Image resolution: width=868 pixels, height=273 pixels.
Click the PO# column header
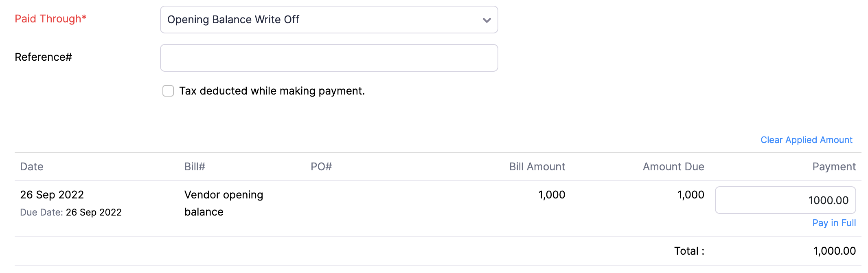point(321,167)
